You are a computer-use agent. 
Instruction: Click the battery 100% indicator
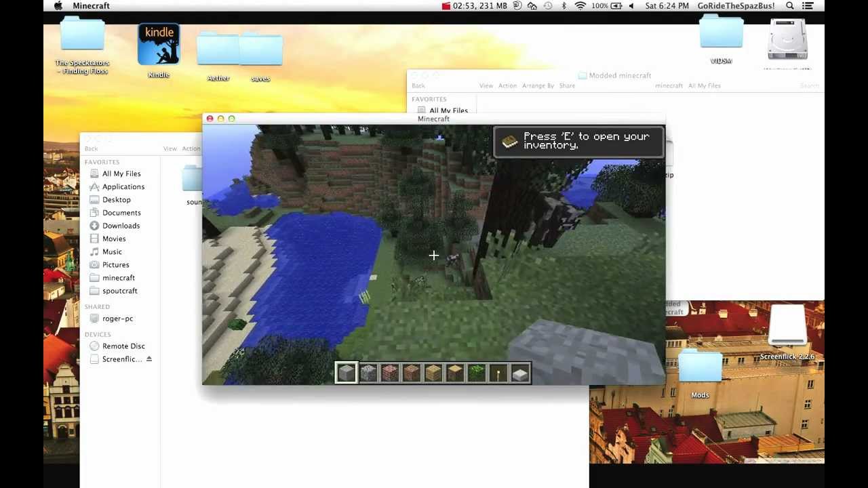pyautogui.click(x=607, y=5)
